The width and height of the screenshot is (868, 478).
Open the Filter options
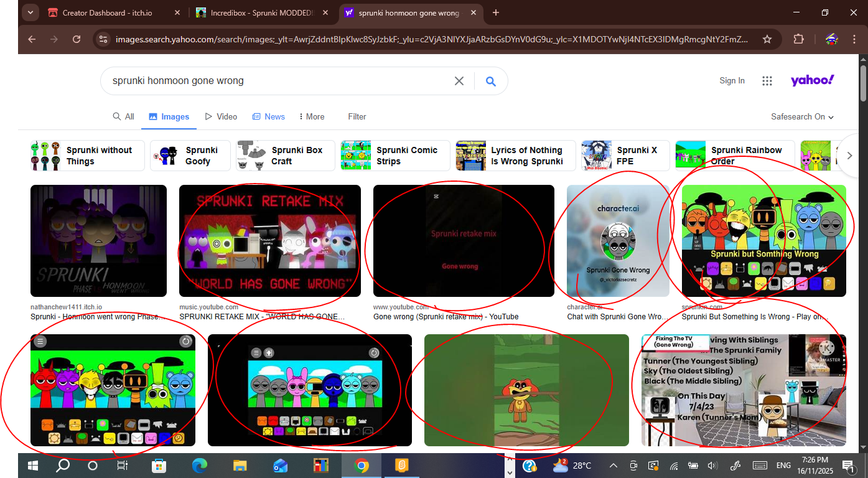(357, 116)
